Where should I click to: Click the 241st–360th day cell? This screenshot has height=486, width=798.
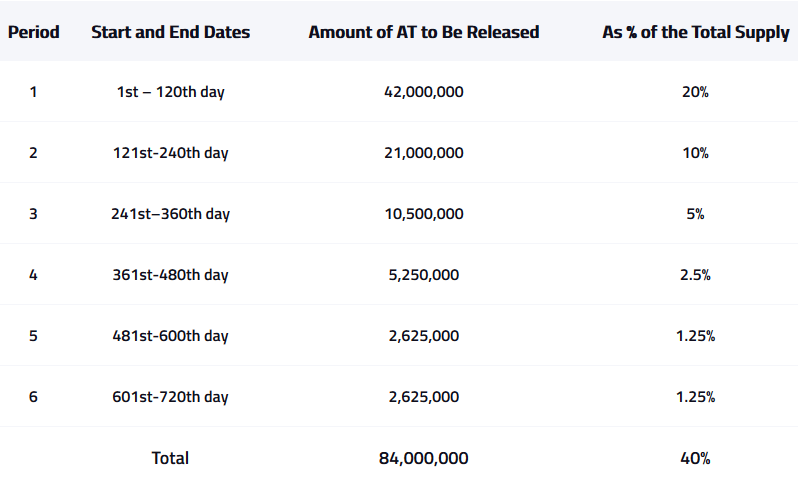170,214
